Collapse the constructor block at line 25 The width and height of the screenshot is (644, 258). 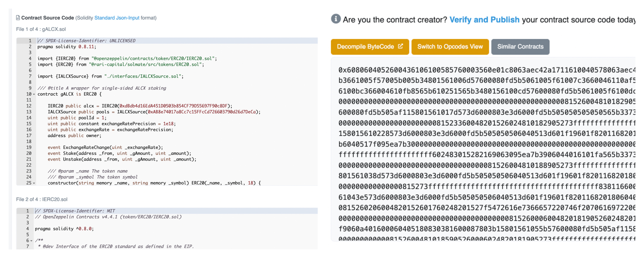pyautogui.click(x=34, y=183)
